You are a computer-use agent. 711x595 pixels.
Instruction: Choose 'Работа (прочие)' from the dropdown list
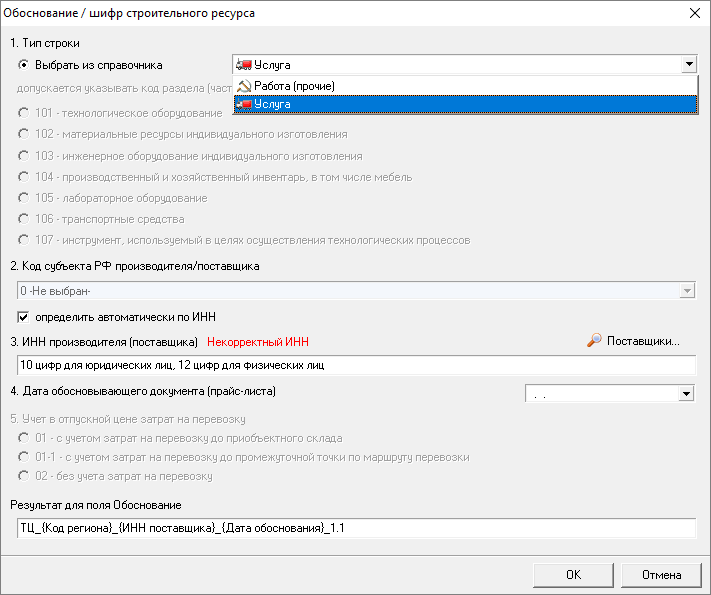pyautogui.click(x=465, y=86)
